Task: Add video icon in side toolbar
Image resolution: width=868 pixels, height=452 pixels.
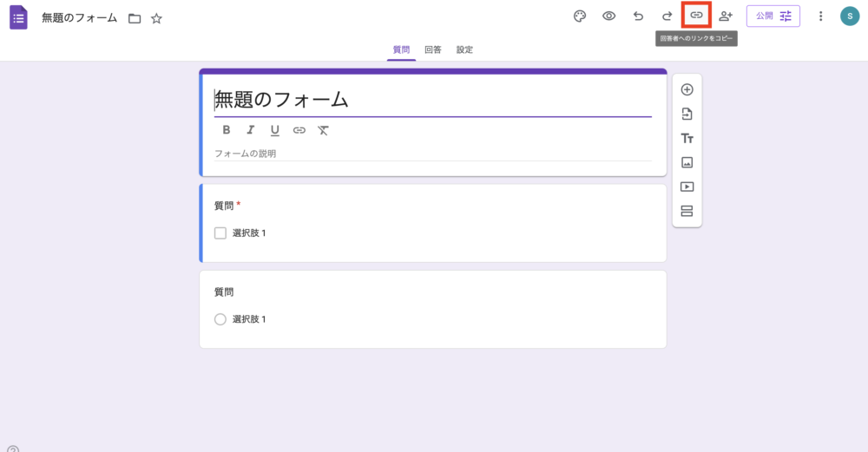Action: (687, 187)
